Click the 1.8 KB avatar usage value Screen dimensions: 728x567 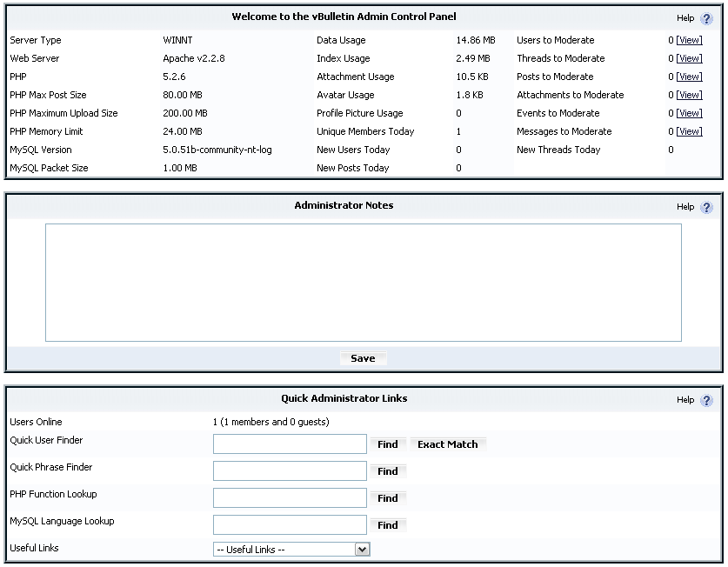click(x=470, y=95)
